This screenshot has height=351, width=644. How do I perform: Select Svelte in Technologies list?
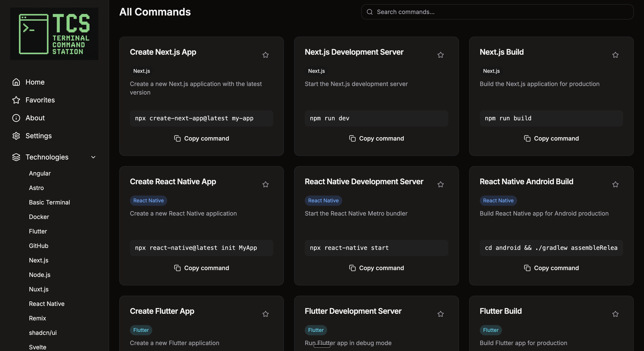(x=38, y=347)
